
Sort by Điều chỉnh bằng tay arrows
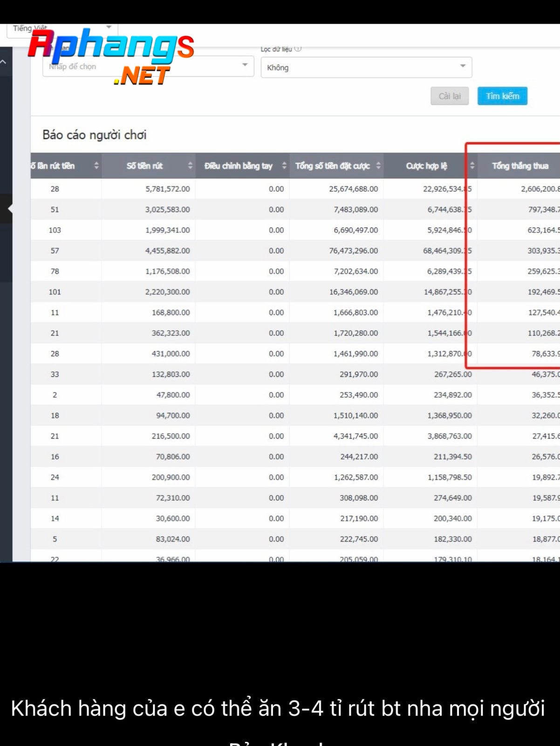(x=284, y=166)
